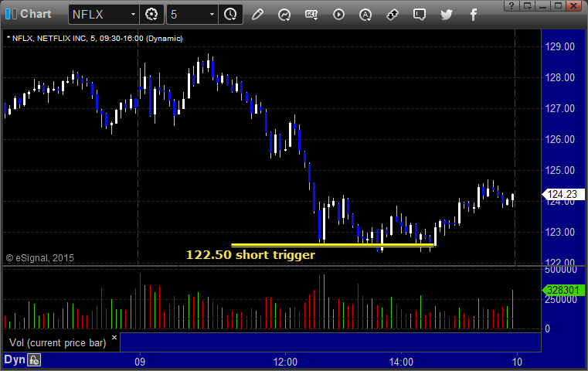Select the pencil drawing tool

click(x=257, y=15)
